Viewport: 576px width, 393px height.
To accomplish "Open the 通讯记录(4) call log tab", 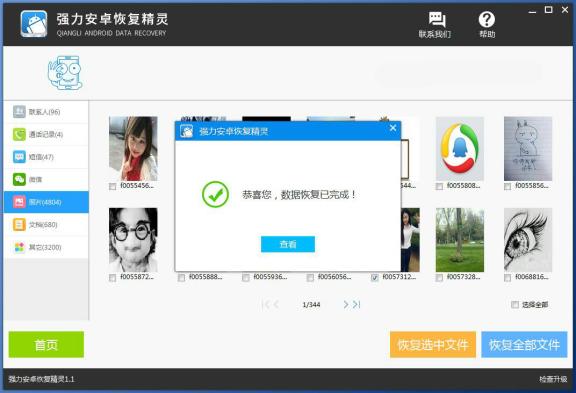I will [46, 134].
